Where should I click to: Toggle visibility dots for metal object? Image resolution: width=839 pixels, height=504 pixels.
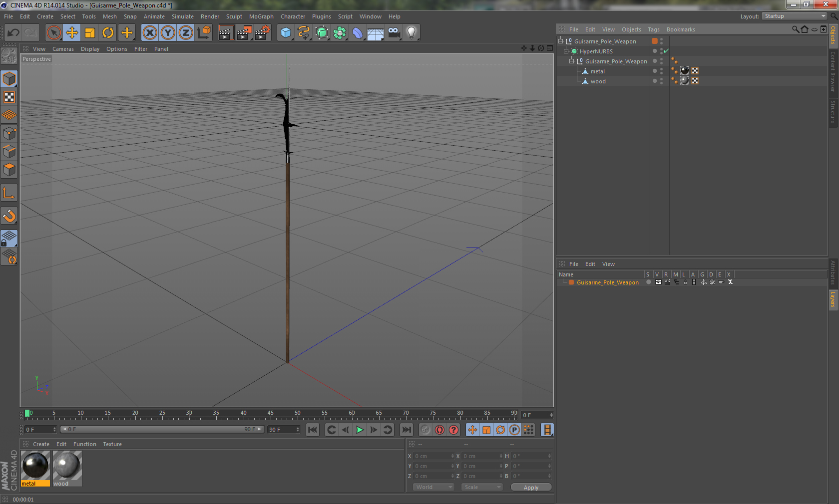click(x=661, y=71)
